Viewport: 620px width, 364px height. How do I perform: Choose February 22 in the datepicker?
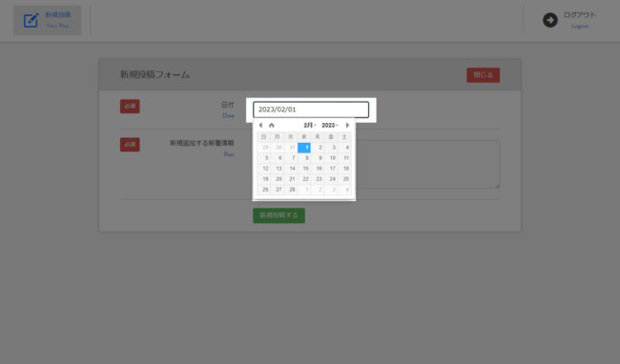(x=305, y=179)
